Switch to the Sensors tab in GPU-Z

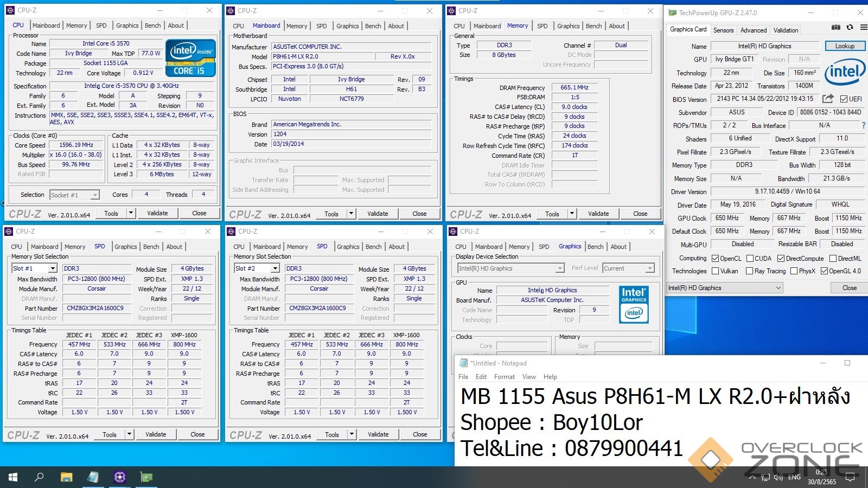pyautogui.click(x=723, y=30)
